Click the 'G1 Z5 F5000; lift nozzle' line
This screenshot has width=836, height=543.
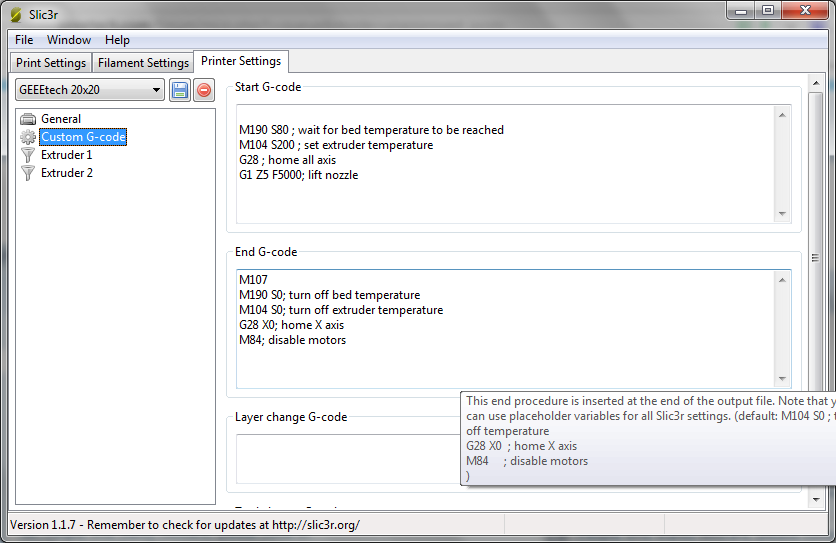[299, 175]
